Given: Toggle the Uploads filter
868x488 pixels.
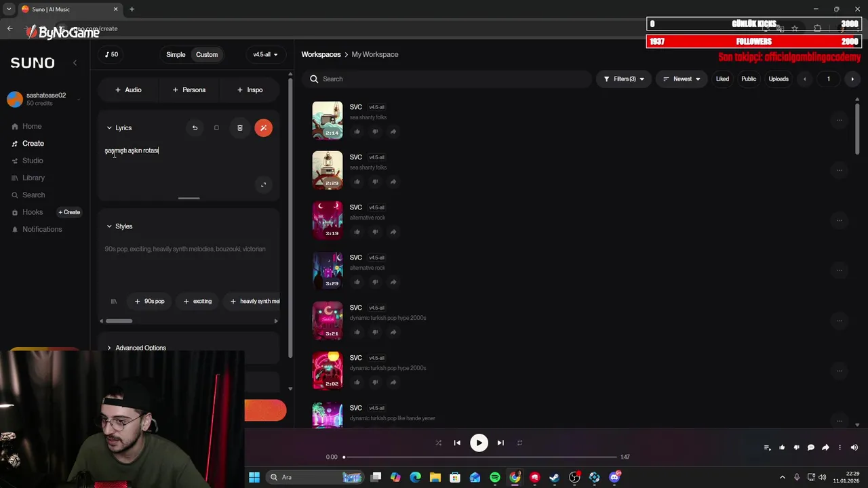Looking at the screenshot, I should point(778,79).
